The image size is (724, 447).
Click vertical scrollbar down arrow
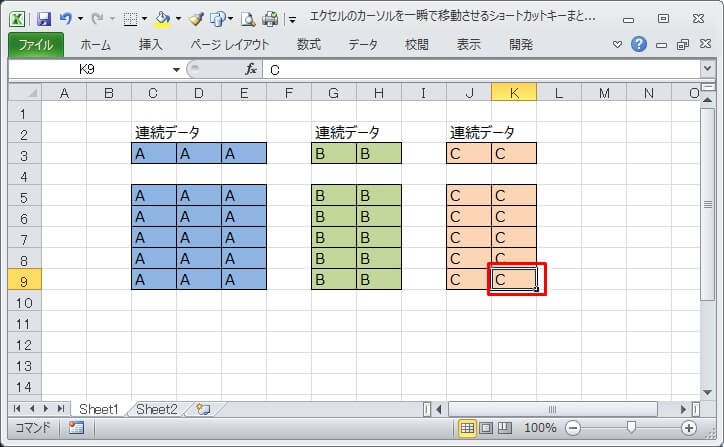pos(707,393)
